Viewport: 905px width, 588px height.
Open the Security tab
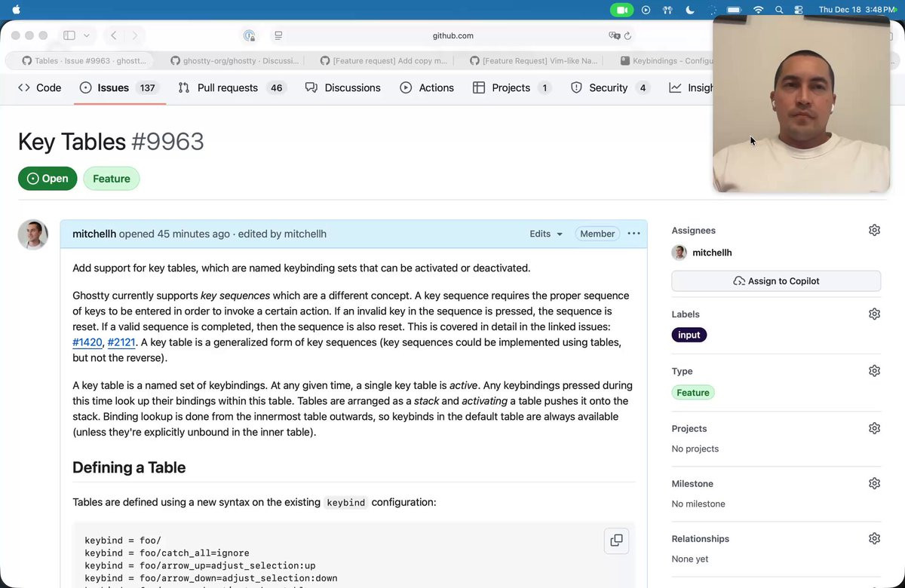(610, 87)
